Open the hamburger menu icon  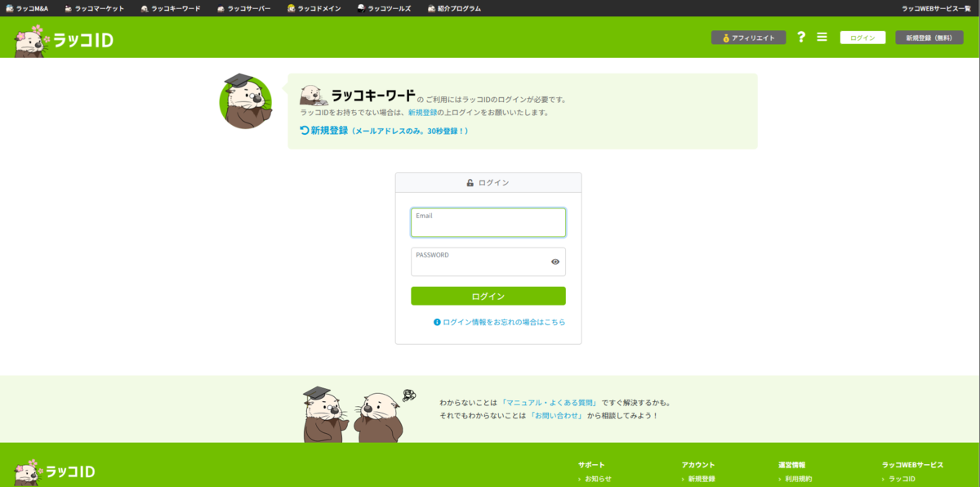822,37
